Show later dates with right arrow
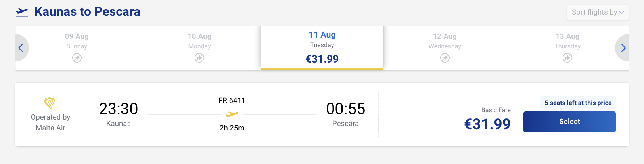Screen dimensions: 644x164 click(623, 48)
